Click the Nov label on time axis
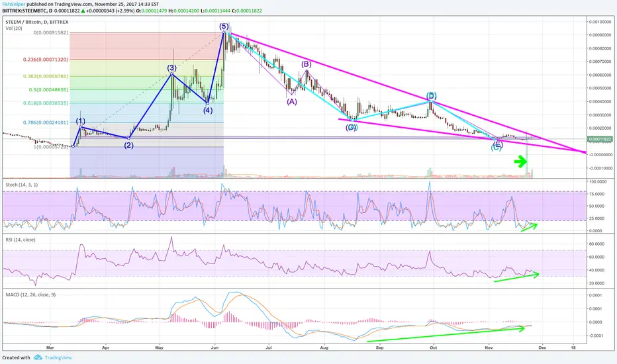Screen dimensions: 617x364 [x=489, y=347]
